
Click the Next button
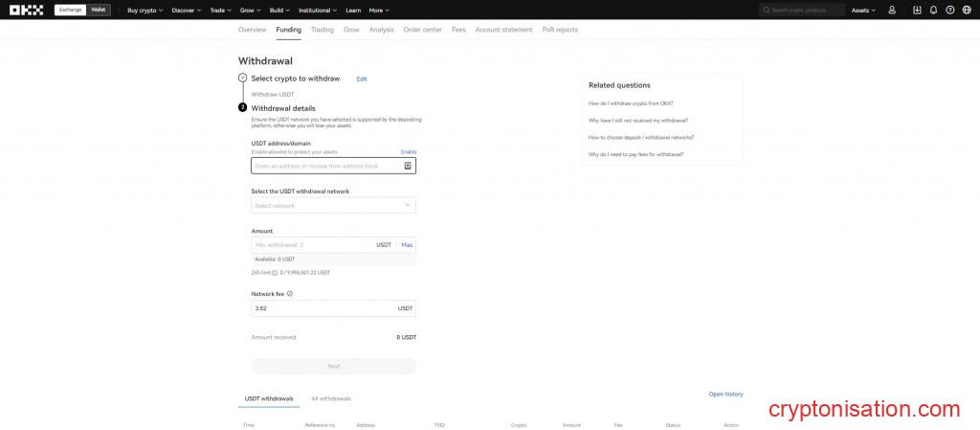[333, 366]
